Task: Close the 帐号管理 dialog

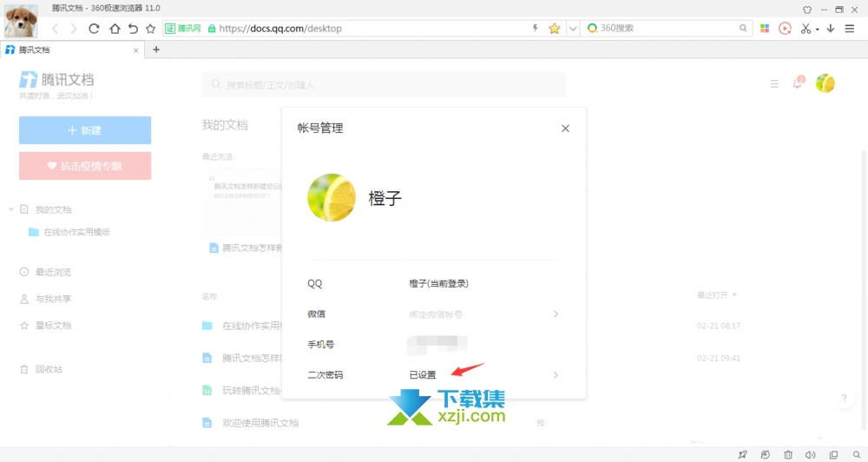Action: (565, 129)
